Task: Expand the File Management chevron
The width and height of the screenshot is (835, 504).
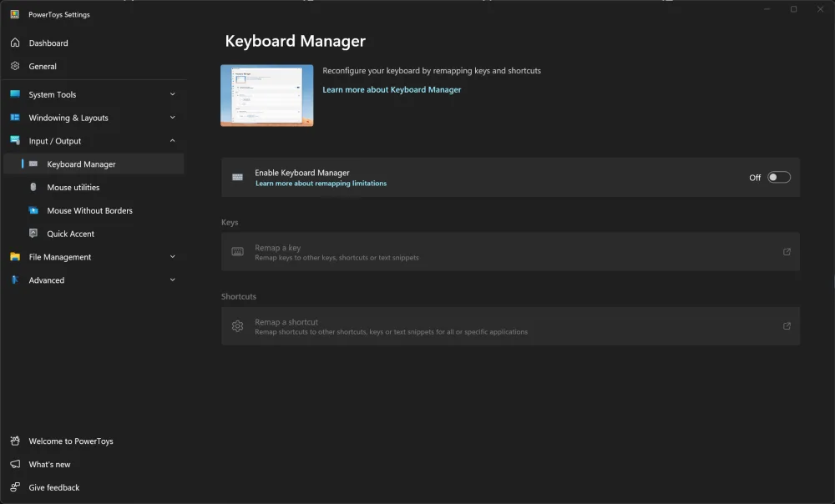Action: click(x=173, y=256)
